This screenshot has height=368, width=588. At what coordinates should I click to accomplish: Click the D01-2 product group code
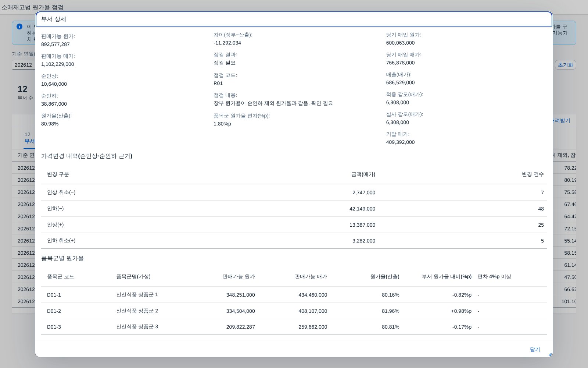coord(54,311)
